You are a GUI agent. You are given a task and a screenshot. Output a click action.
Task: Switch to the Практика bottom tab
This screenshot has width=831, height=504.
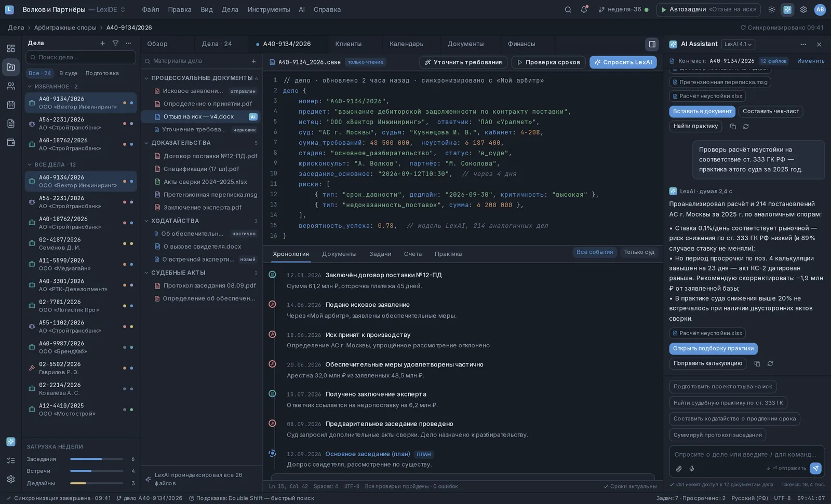click(x=448, y=254)
